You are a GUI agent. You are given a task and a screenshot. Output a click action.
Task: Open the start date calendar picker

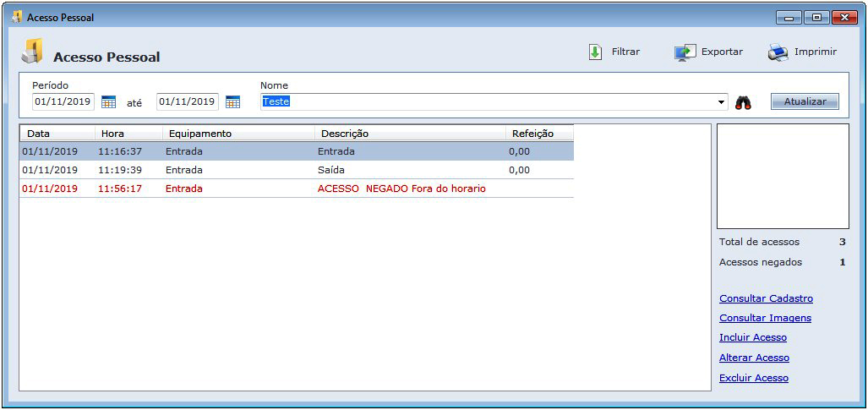108,102
